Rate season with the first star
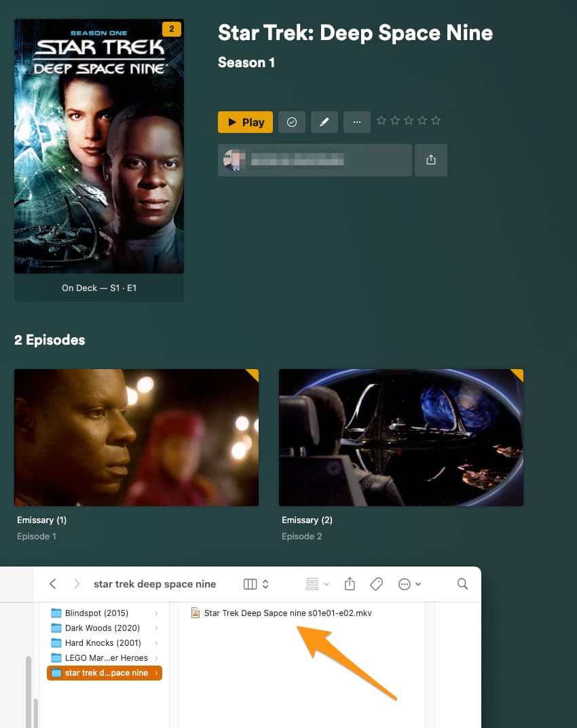Viewport: 577px width, 728px height. 381,121
